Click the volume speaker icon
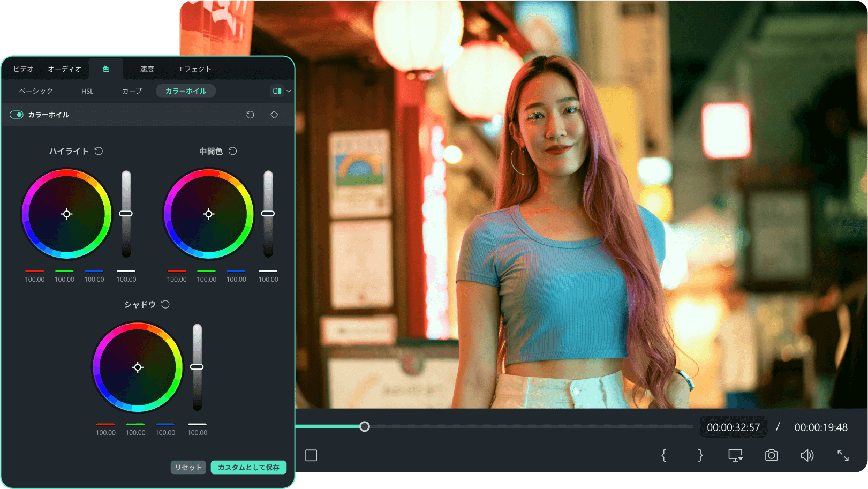868x489 pixels. click(x=807, y=455)
